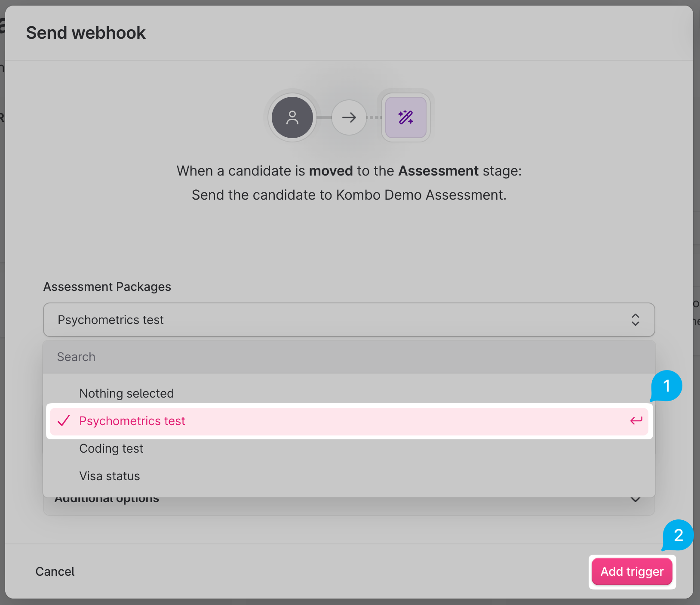
Task: Click the right arrow circle icon
Action: pyautogui.click(x=349, y=117)
